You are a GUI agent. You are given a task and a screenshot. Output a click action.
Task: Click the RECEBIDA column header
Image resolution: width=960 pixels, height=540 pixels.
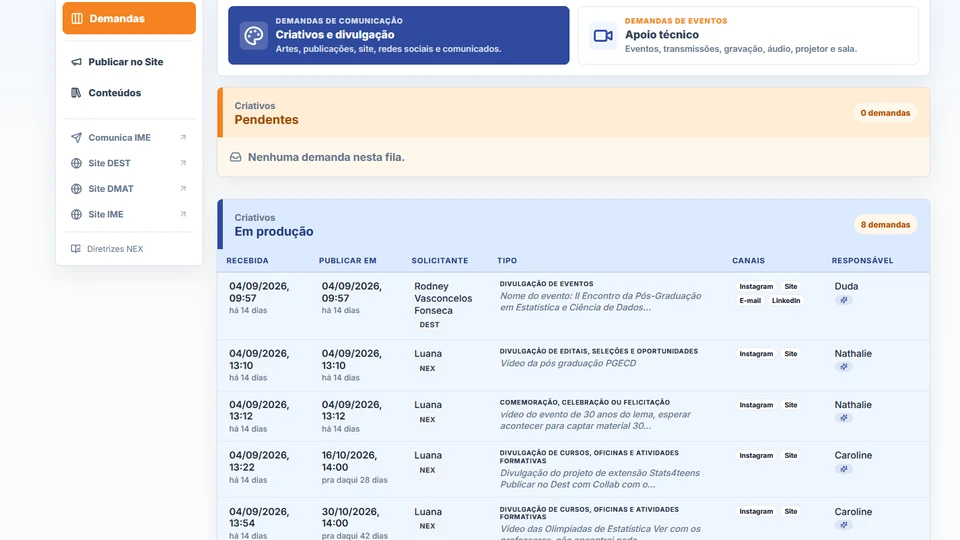[247, 261]
